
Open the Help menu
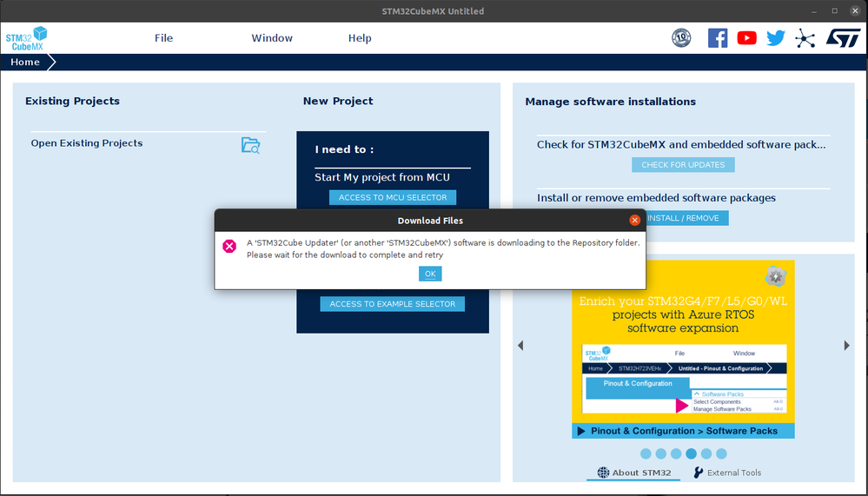click(360, 38)
